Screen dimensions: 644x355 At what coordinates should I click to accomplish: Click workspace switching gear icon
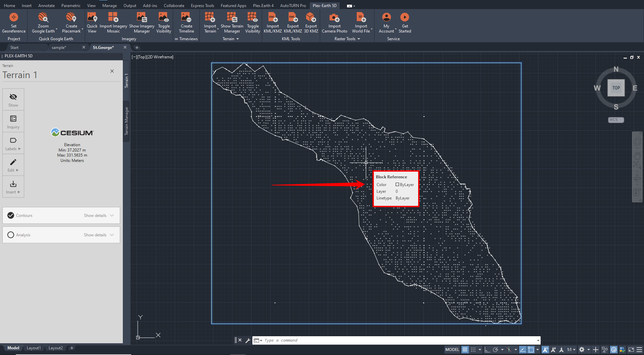click(x=582, y=350)
